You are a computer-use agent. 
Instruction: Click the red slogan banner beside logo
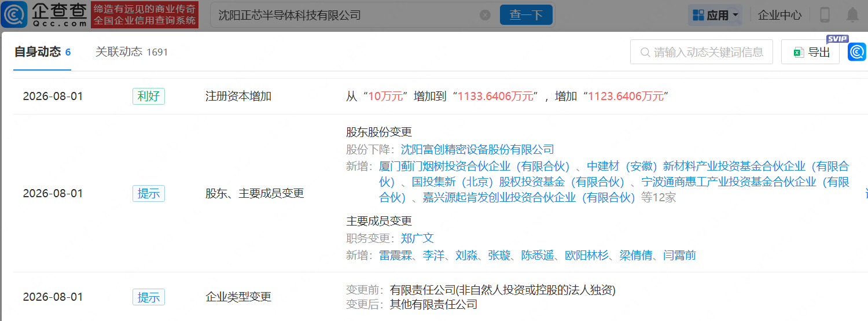coord(145,14)
